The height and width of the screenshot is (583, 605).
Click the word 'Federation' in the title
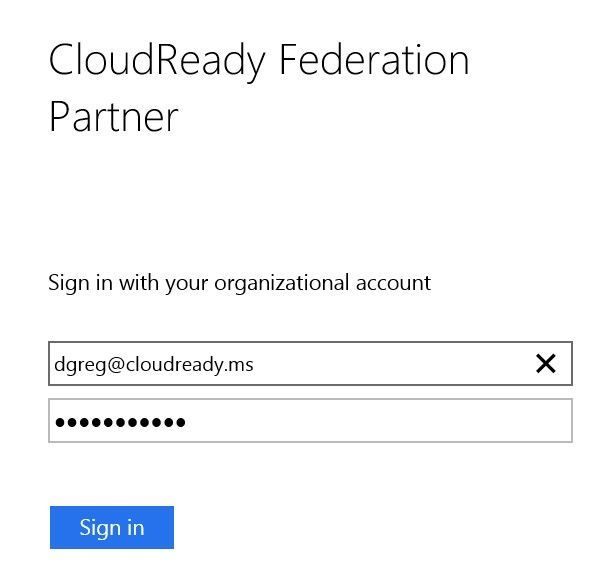[x=374, y=59]
